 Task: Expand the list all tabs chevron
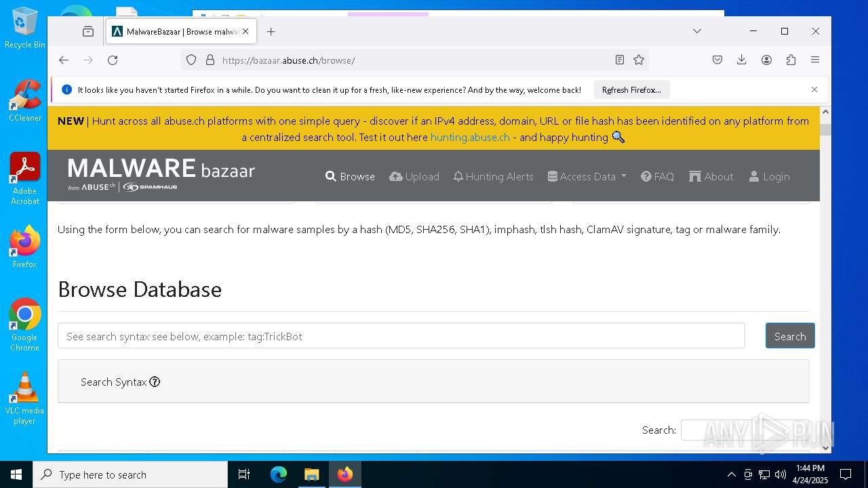click(697, 31)
